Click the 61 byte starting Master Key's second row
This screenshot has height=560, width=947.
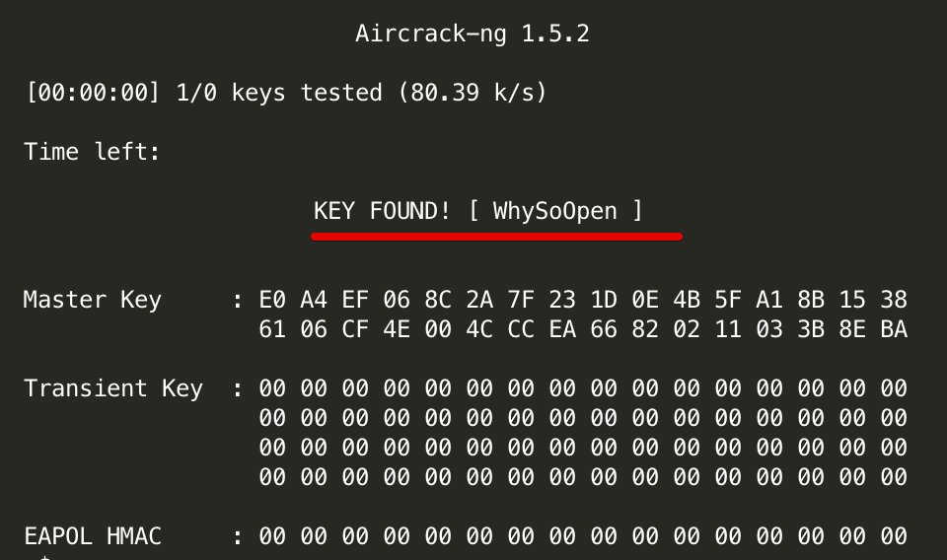272,329
